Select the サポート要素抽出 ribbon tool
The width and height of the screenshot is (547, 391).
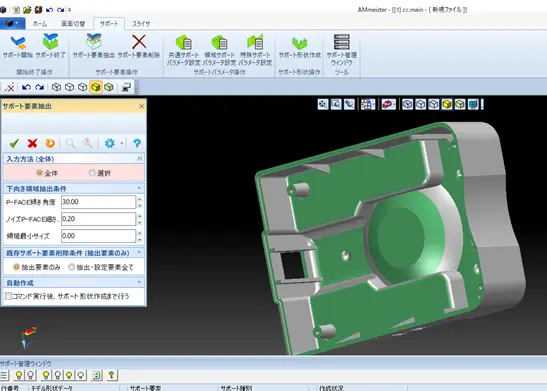[94, 46]
